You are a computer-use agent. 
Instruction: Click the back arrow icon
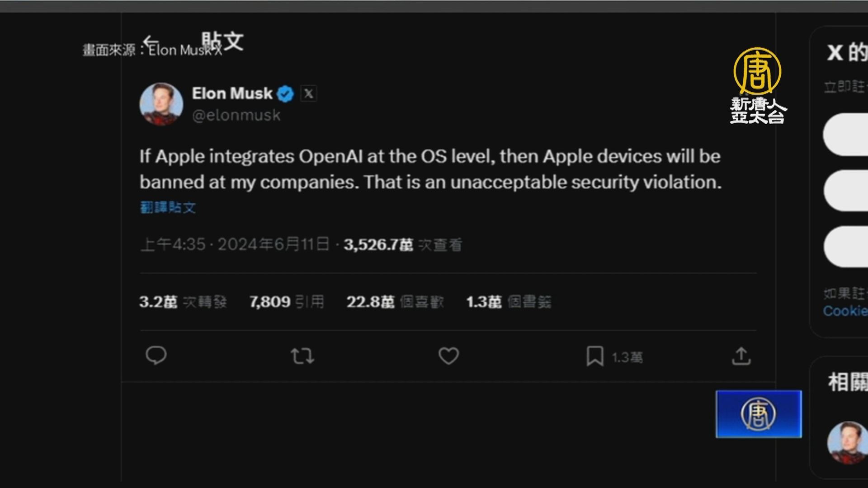151,42
